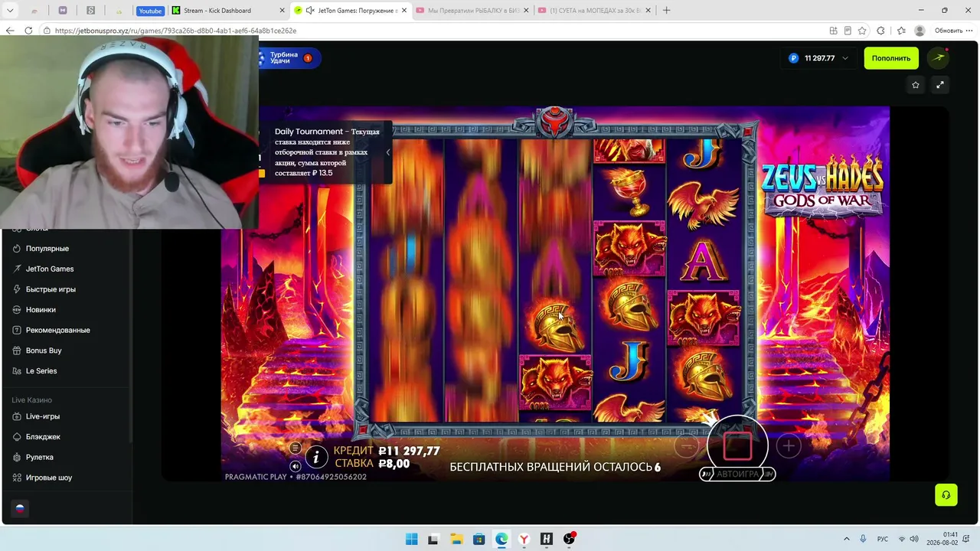
Task: Open the Турбина Удачи promotion
Action: (x=289, y=58)
